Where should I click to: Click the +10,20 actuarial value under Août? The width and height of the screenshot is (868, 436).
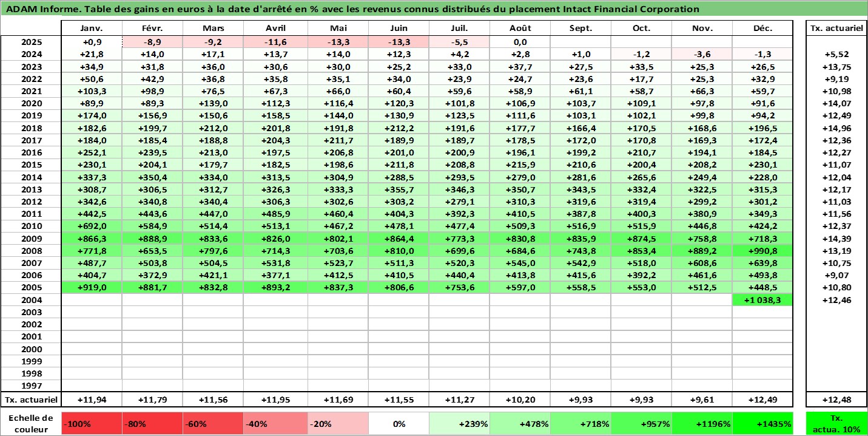(520, 400)
